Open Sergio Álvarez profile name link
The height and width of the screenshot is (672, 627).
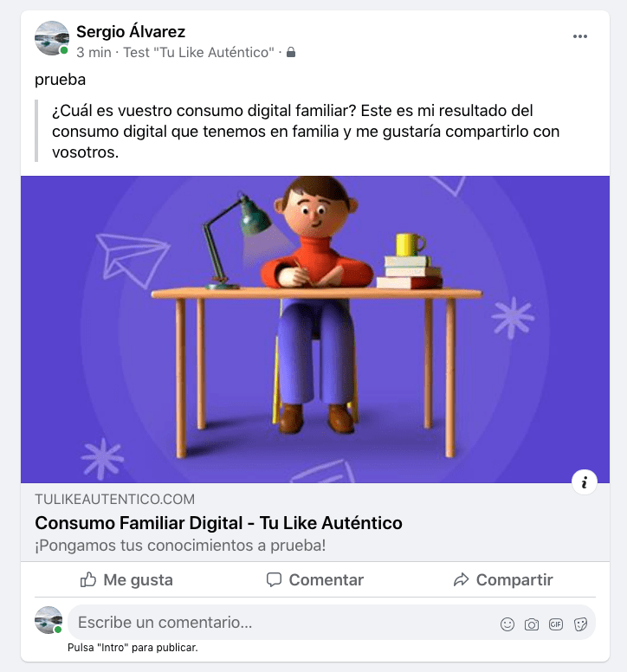[x=131, y=32]
